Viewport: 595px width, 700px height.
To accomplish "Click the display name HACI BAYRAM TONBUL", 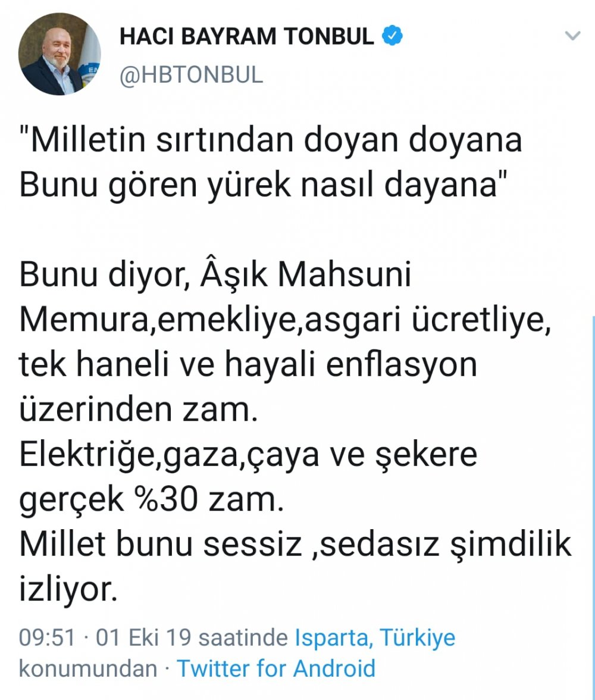I will [245, 35].
